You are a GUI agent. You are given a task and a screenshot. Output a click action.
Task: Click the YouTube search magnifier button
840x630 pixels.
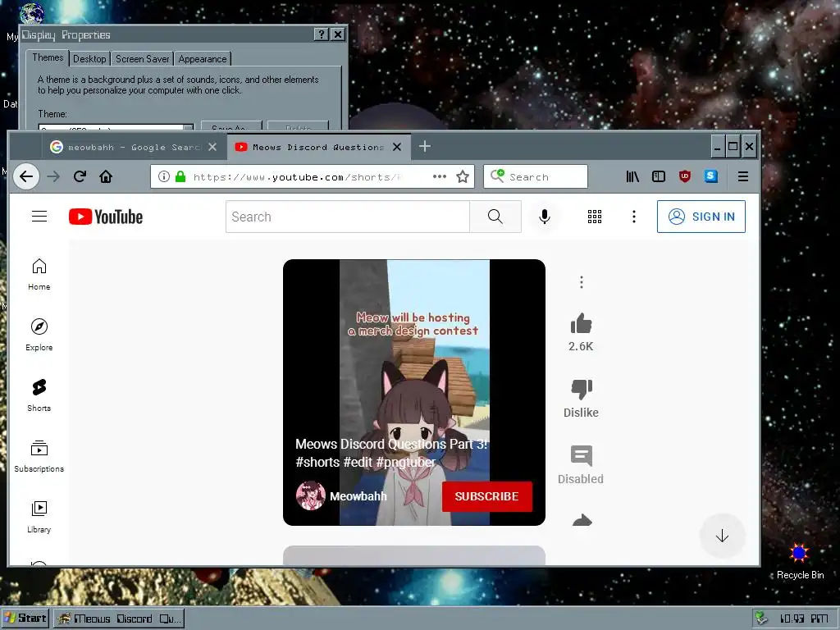coord(495,217)
